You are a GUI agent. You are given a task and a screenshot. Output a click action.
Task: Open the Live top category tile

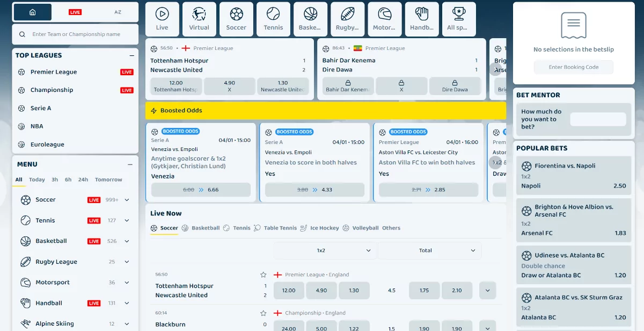(162, 19)
